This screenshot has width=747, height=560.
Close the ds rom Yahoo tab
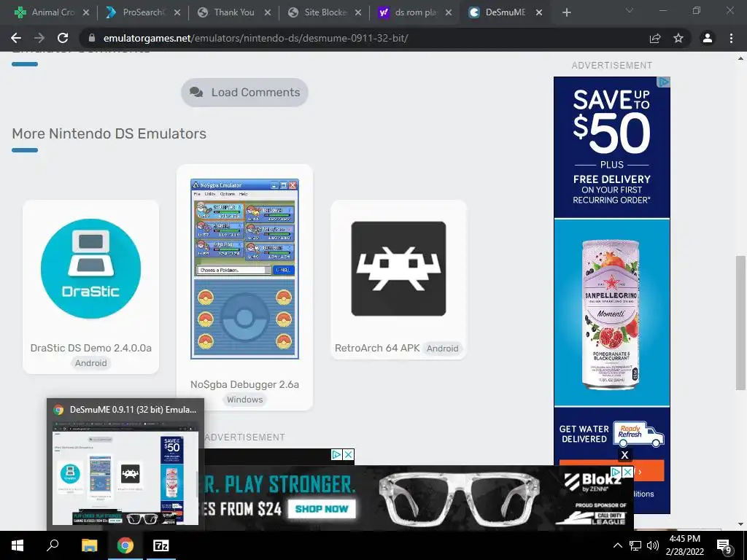(449, 13)
